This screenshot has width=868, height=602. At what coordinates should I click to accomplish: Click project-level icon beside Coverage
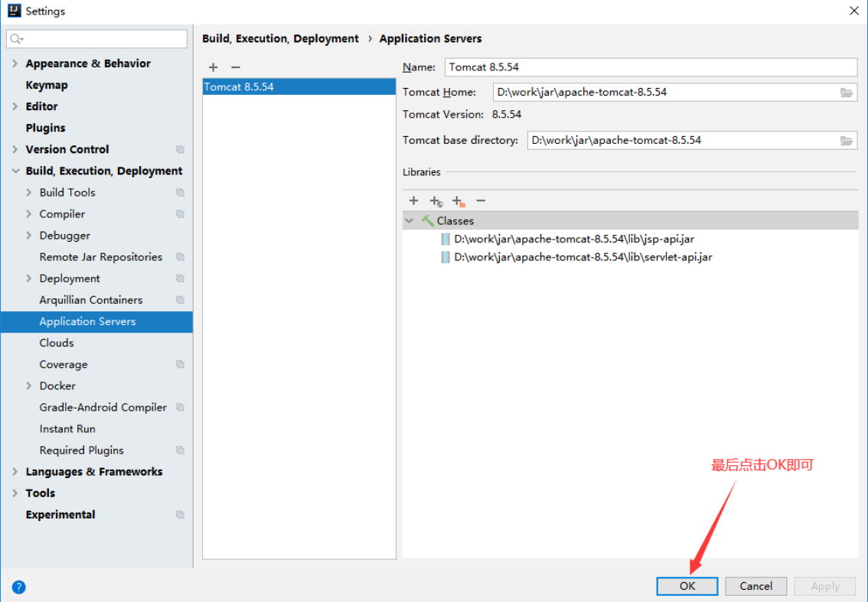pos(180,364)
